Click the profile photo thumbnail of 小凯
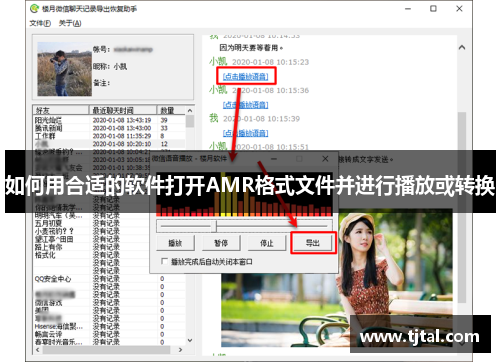The width and height of the screenshot is (500, 362). coord(64,69)
